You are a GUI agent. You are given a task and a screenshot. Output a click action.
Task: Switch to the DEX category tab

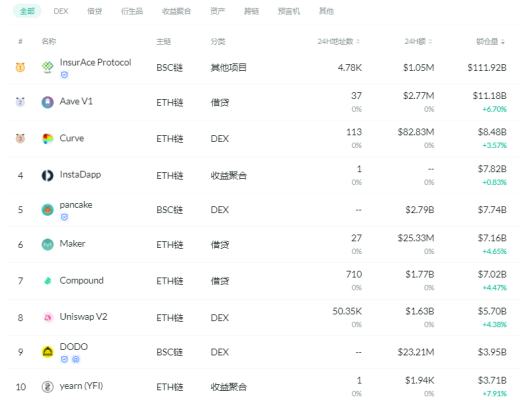point(61,11)
